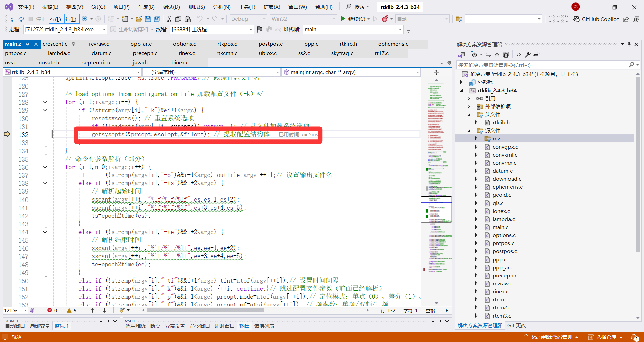Screen dimensions: 644x342
Task: Collapse the for loop fold at line 136
Action: pyautogui.click(x=45, y=167)
